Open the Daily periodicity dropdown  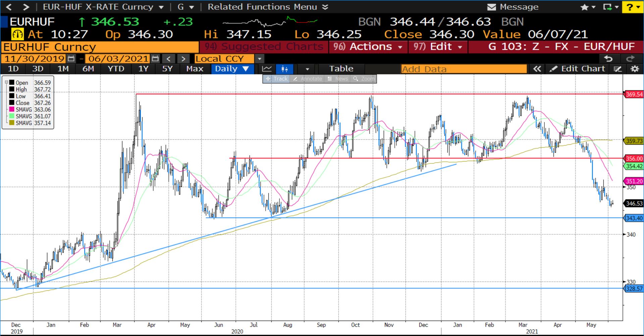[232, 69]
